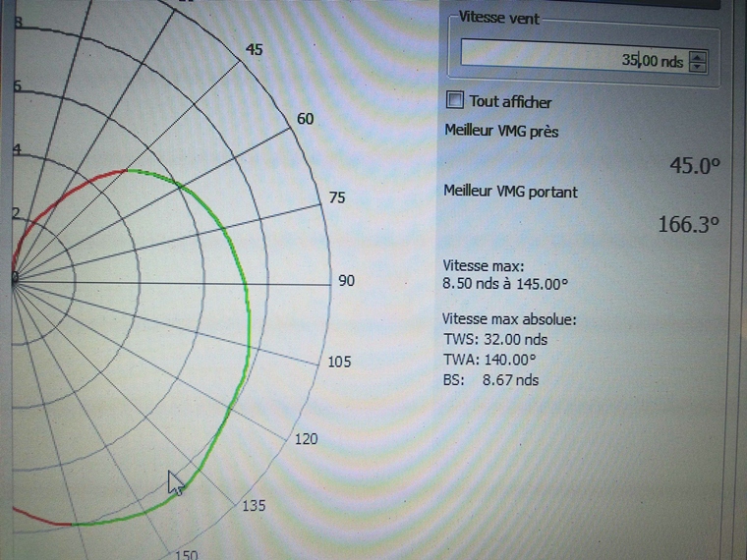Click the Meilleur VMG portant value 166.3°
This screenshot has height=560, width=747.
(688, 225)
